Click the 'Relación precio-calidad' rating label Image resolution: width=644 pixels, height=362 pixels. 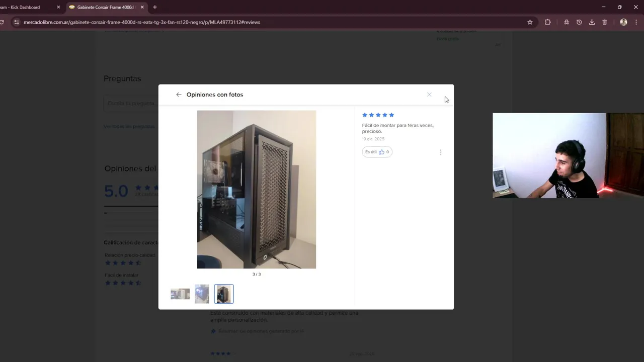pos(130,255)
